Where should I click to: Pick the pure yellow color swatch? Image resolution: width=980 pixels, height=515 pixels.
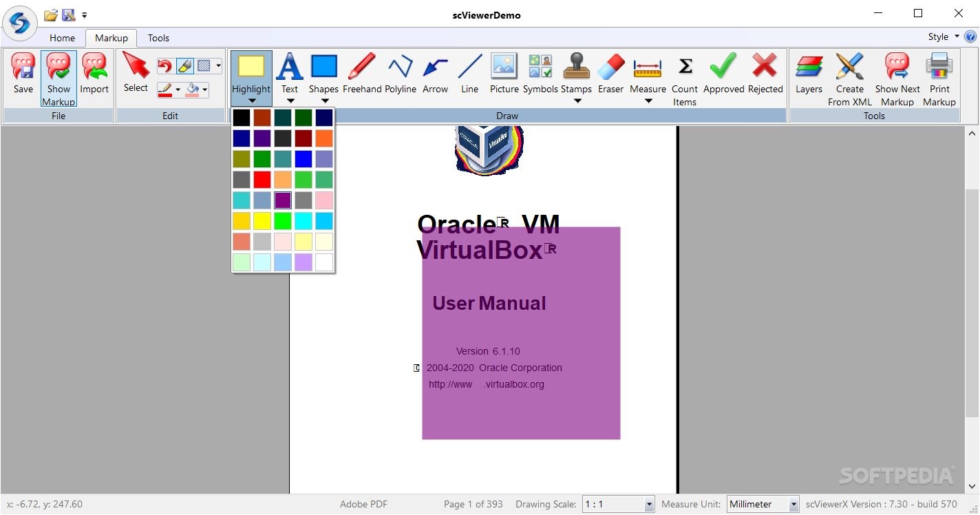click(262, 221)
